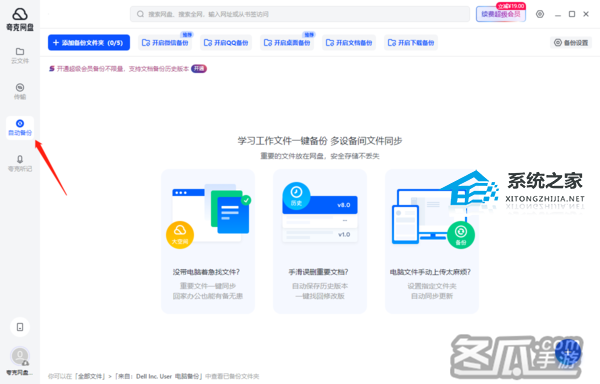
Task: Click the mobile device icon in sidebar
Action: click(x=20, y=327)
